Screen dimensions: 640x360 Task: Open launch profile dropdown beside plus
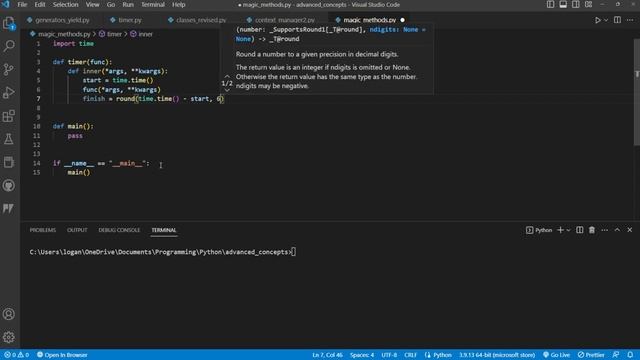coord(568,230)
